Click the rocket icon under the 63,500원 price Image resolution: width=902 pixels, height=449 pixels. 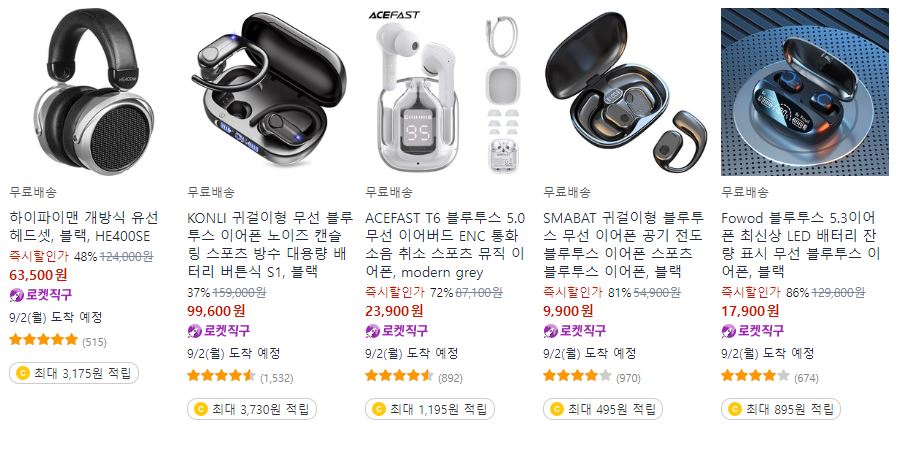[17, 296]
